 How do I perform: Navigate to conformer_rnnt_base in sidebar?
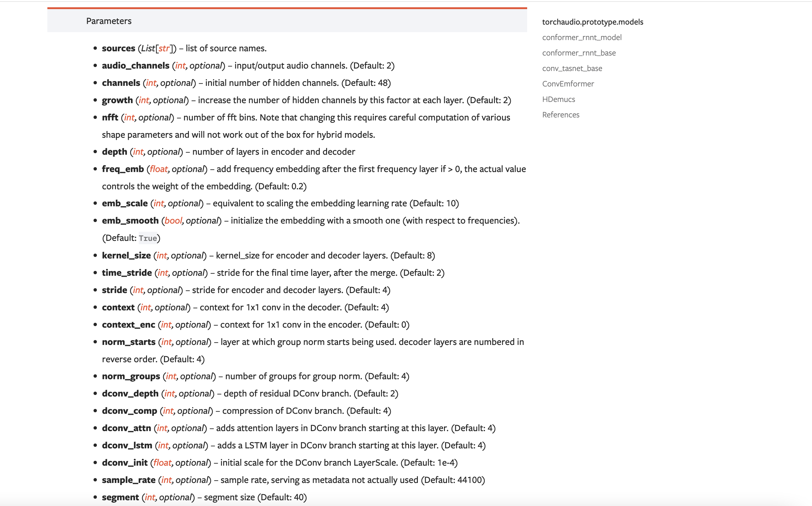[x=578, y=52]
